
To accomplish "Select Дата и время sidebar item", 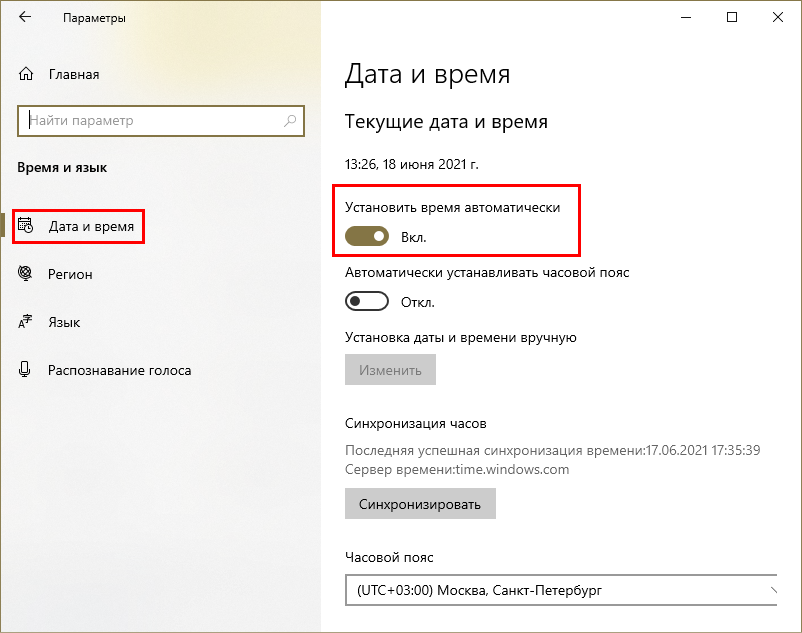I will coord(90,226).
